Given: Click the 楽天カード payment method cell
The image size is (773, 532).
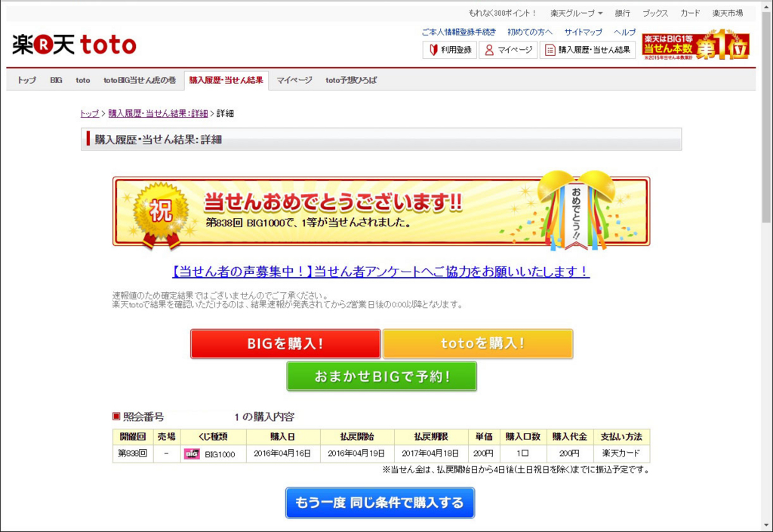Looking at the screenshot, I should pyautogui.click(x=621, y=454).
